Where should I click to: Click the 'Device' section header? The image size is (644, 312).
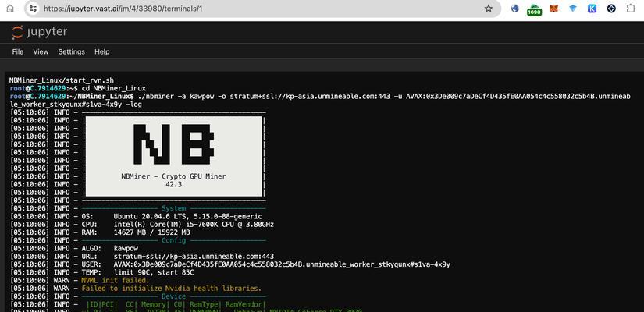click(x=174, y=296)
